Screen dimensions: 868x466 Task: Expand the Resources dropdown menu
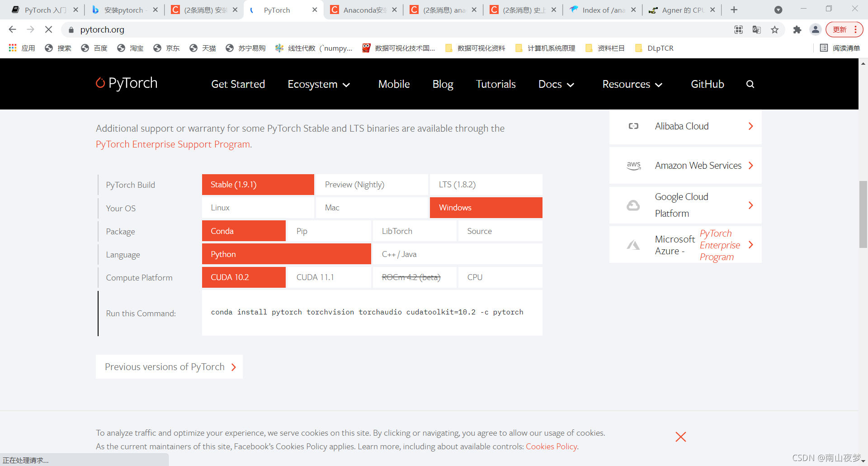pos(632,84)
